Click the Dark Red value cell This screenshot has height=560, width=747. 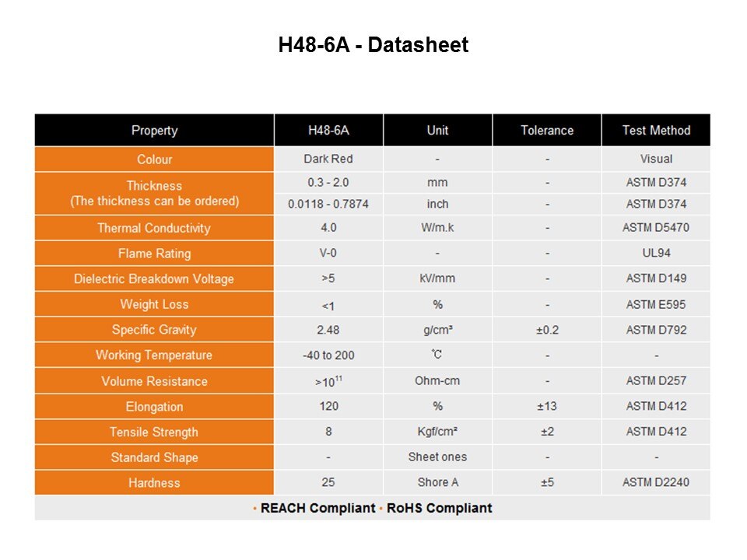[x=328, y=159]
